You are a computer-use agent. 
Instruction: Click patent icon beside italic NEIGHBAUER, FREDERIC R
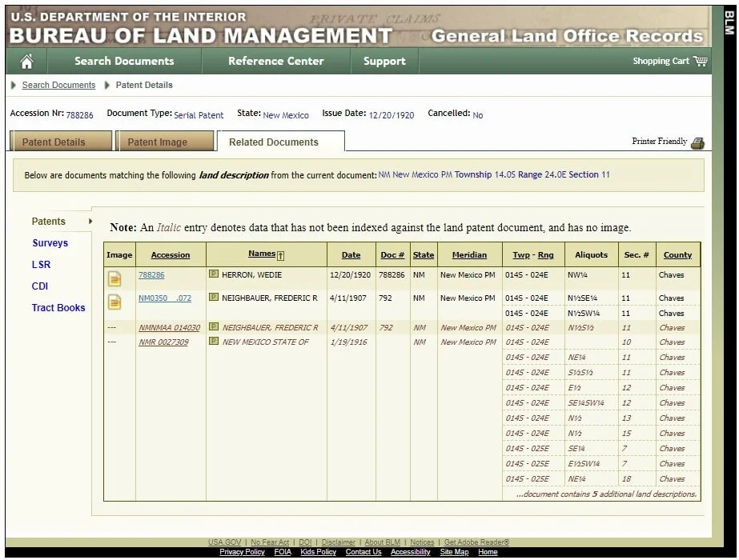(x=214, y=326)
